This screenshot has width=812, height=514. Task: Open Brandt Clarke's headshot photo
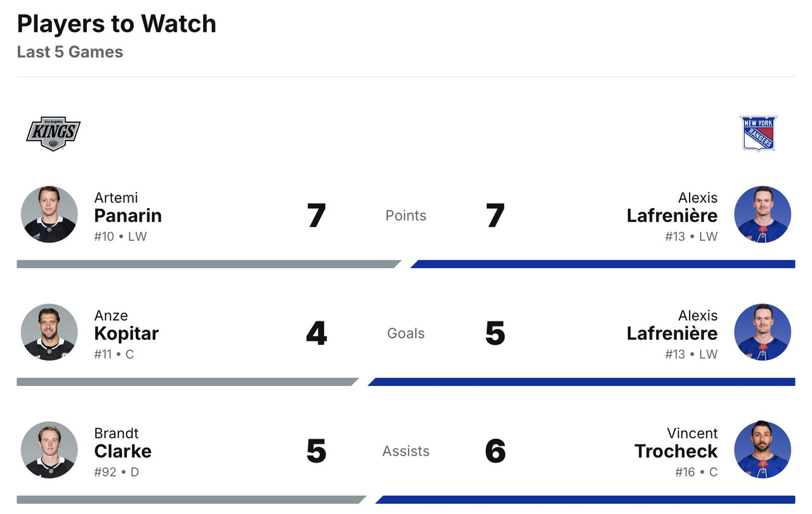point(49,450)
